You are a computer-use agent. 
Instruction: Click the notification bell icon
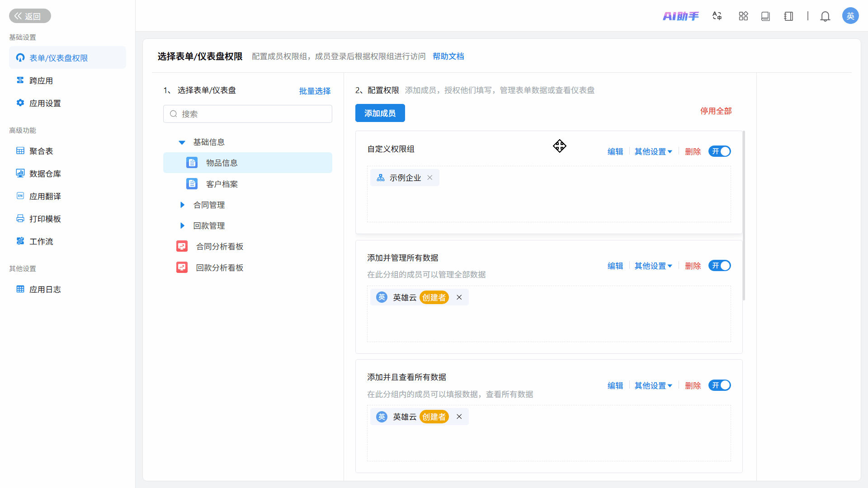point(825,17)
